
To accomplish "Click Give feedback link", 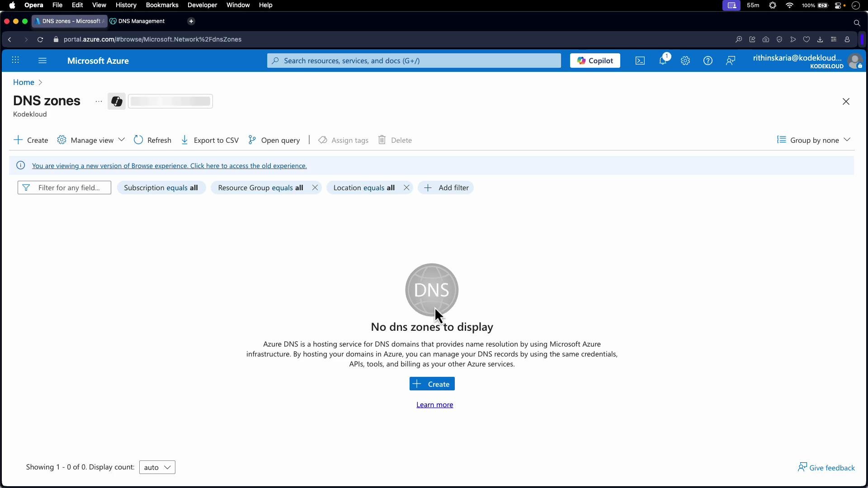I will [826, 468].
